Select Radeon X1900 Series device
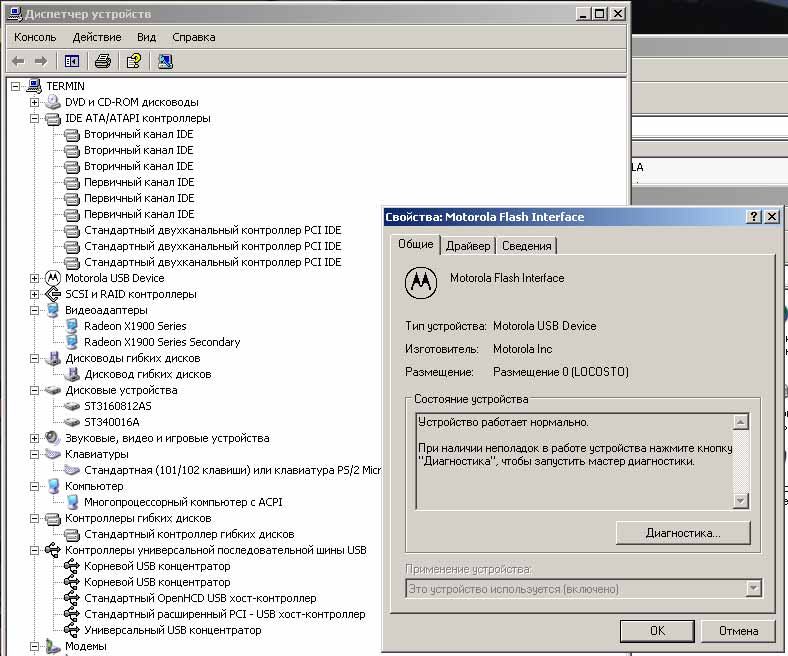This screenshot has width=788, height=656. click(135, 326)
